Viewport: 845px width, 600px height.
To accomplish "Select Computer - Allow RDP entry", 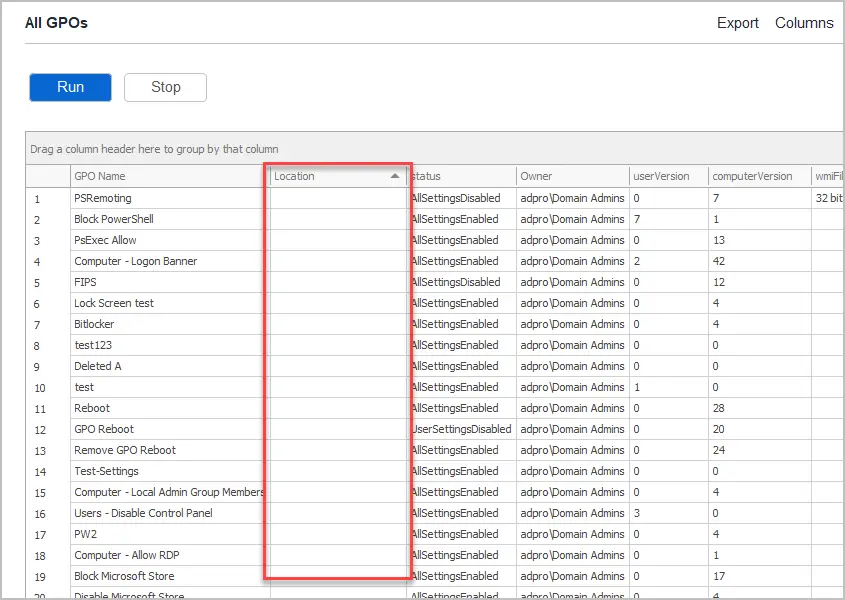I will [127, 556].
